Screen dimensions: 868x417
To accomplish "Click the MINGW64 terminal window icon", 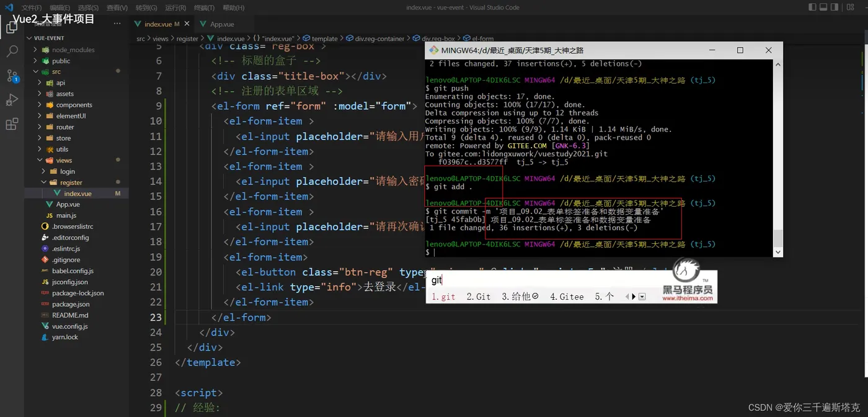I will click(x=434, y=50).
